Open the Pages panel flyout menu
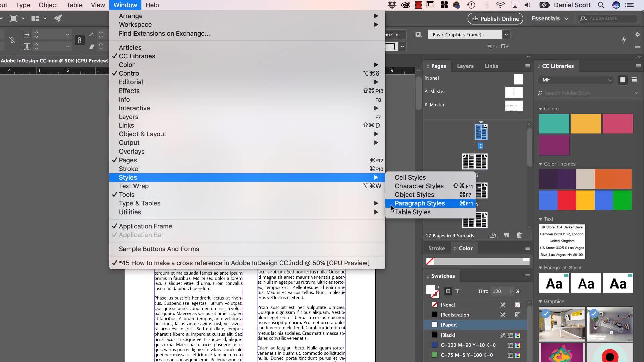 528,66
